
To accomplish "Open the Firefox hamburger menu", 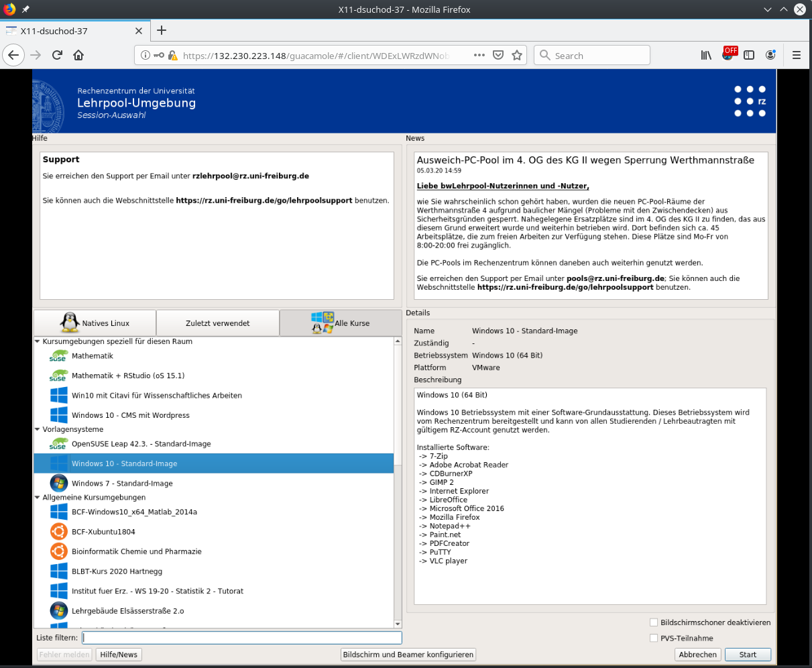I will point(797,56).
